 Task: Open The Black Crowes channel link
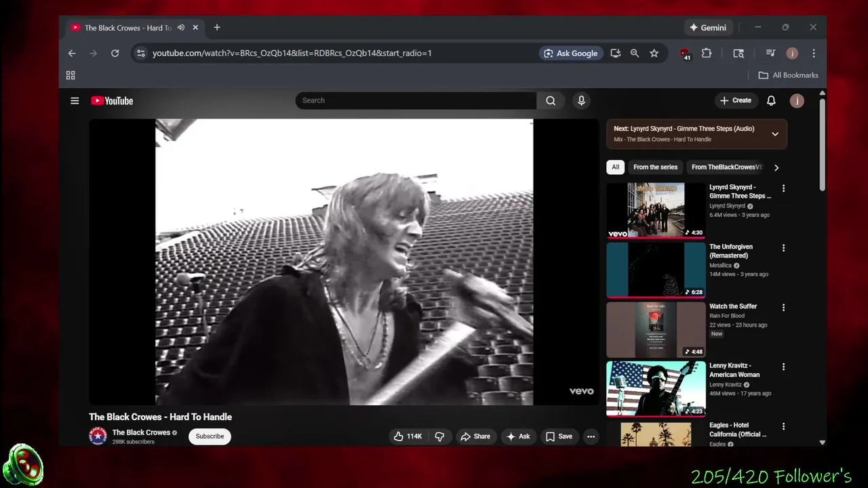[x=141, y=432]
